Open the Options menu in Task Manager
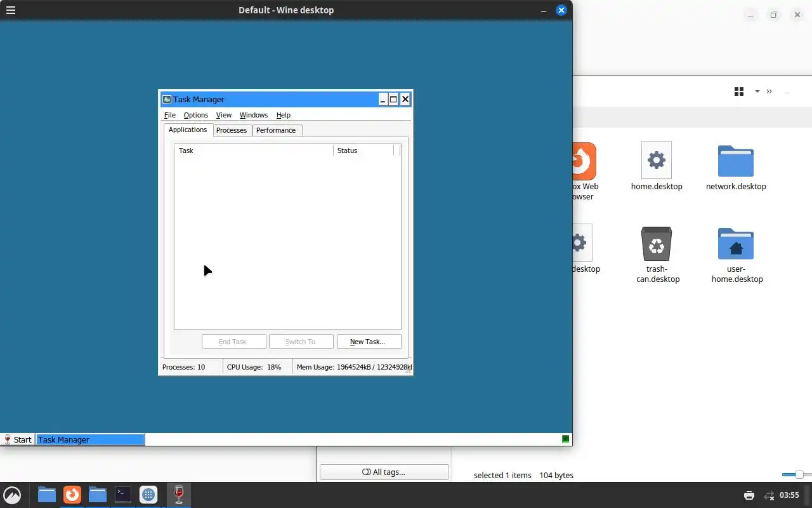 point(195,115)
